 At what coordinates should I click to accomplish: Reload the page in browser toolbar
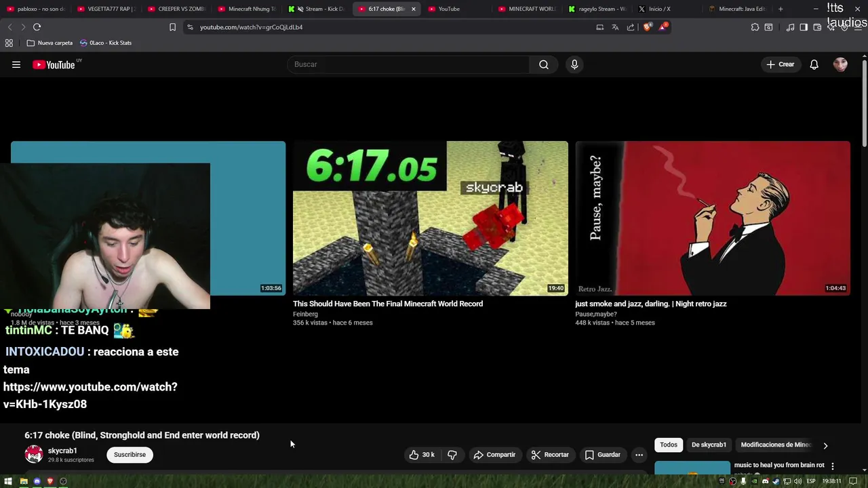click(x=37, y=27)
